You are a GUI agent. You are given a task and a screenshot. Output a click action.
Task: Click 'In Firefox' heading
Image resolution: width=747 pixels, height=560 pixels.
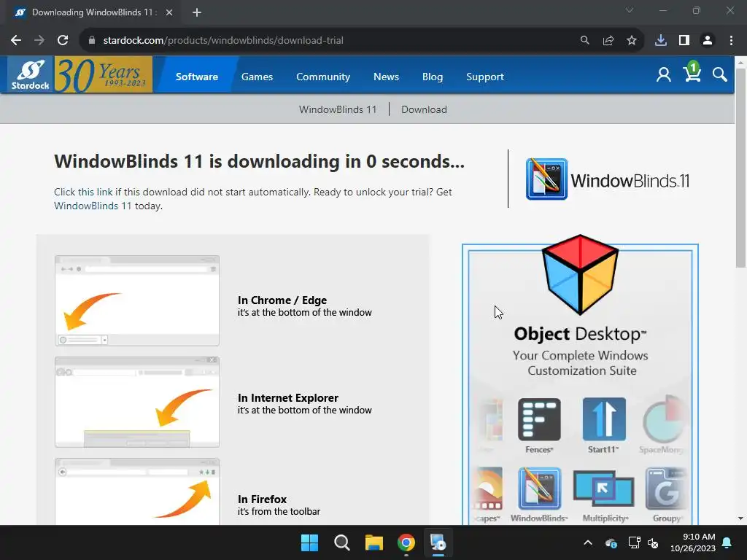tap(262, 499)
